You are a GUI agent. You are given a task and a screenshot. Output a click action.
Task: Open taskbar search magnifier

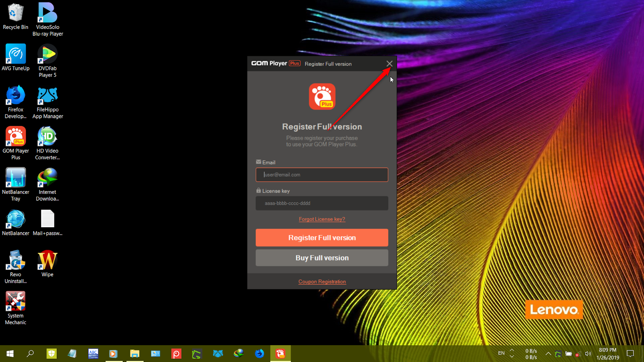30,354
